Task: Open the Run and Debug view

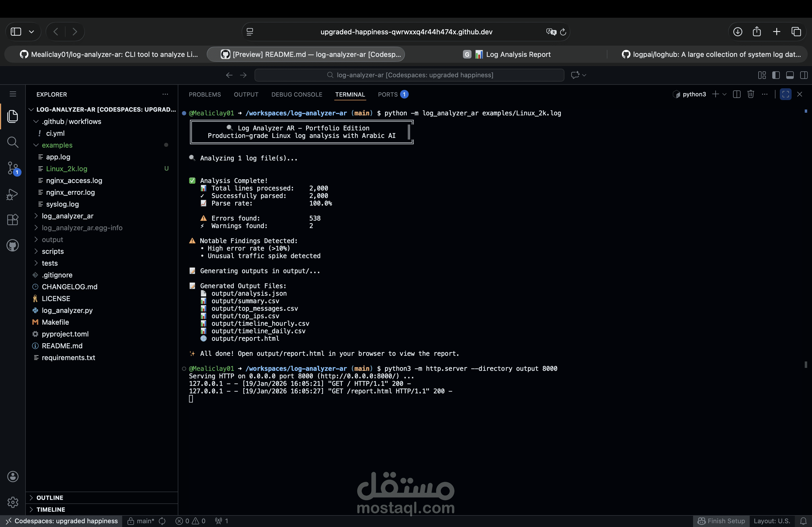Action: coord(13,194)
